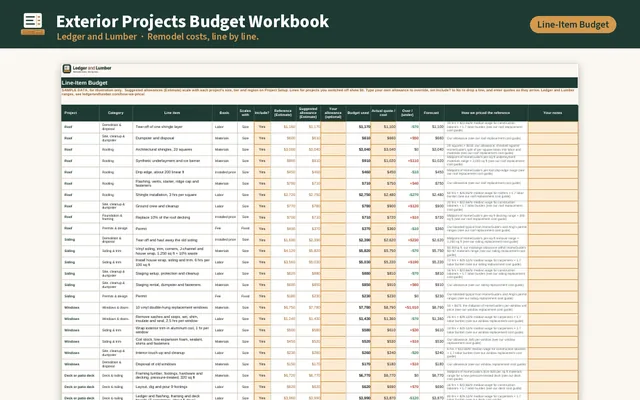Click the Project column header
Screen dimensions: 640x400
[80, 113]
